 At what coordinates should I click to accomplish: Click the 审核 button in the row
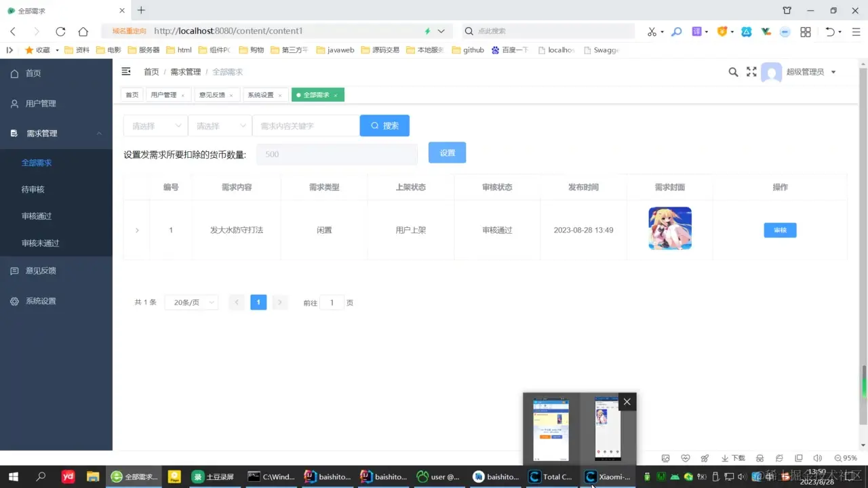point(780,230)
